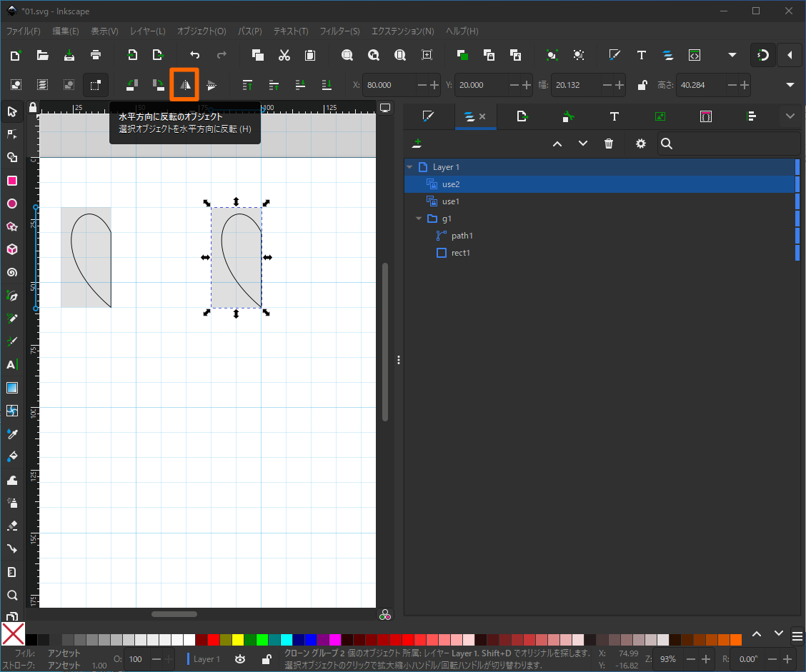Switch to the Text and Font dock tab
This screenshot has width=806, height=672.
click(x=614, y=116)
